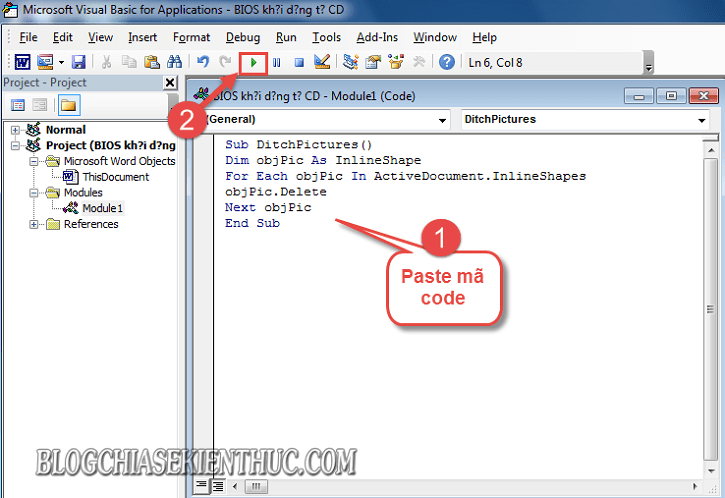This screenshot has width=725, height=498.
Task: Open the Add-Ins menu
Action: coord(377,37)
